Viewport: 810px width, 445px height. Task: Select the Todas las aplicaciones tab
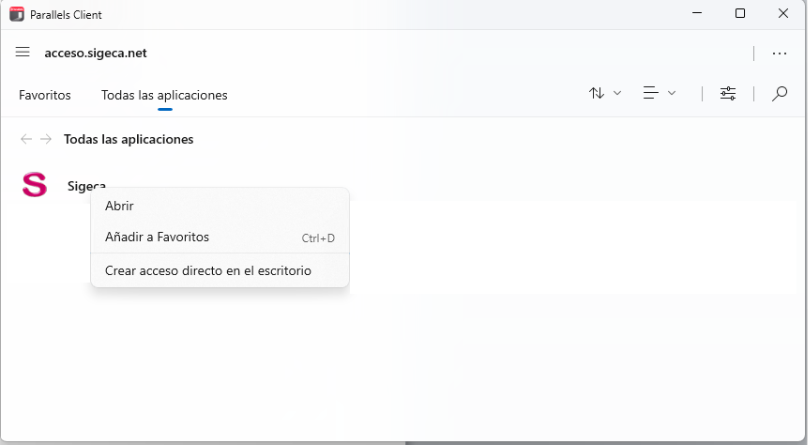point(164,95)
